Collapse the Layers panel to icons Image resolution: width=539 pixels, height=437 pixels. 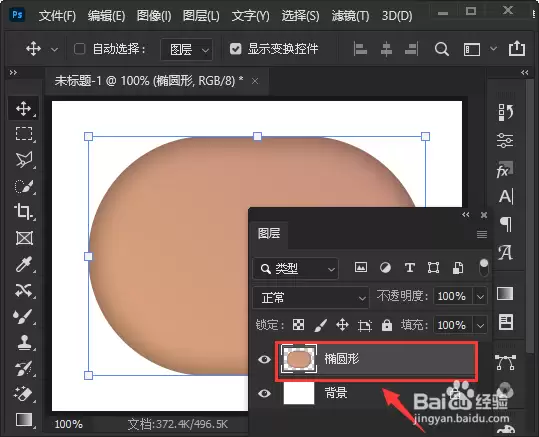point(466,215)
